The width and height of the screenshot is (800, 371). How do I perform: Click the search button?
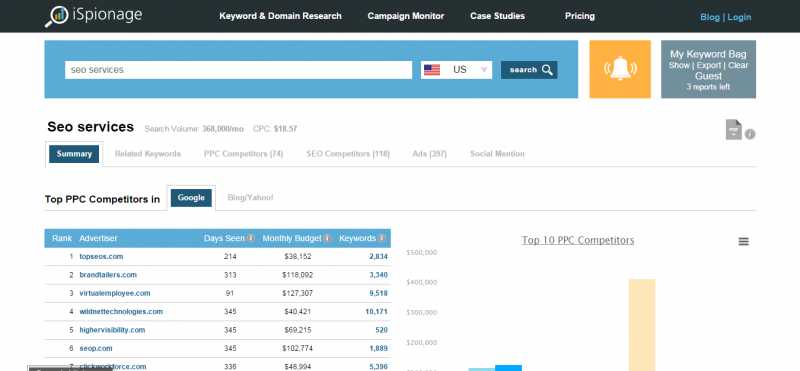(x=529, y=70)
